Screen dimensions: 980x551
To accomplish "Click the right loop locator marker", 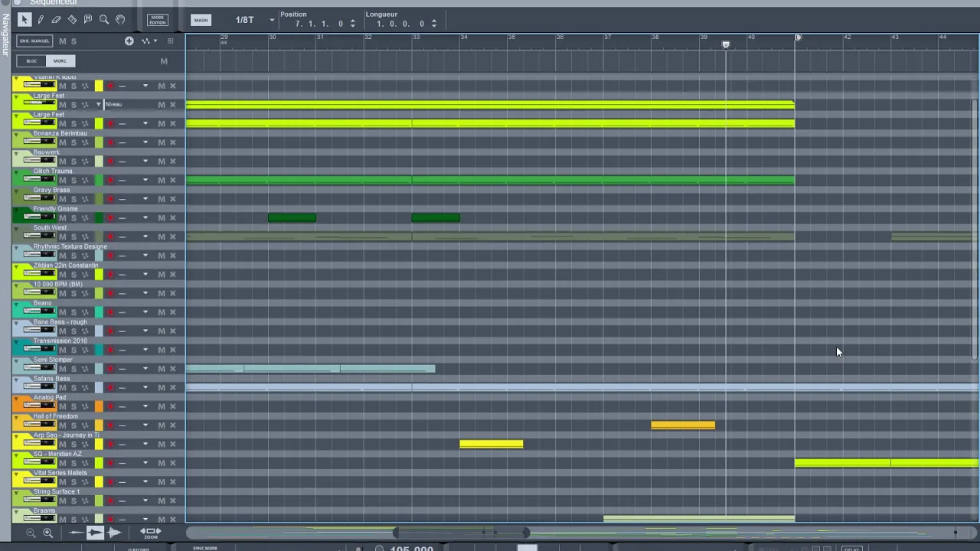I will pyautogui.click(x=798, y=37).
